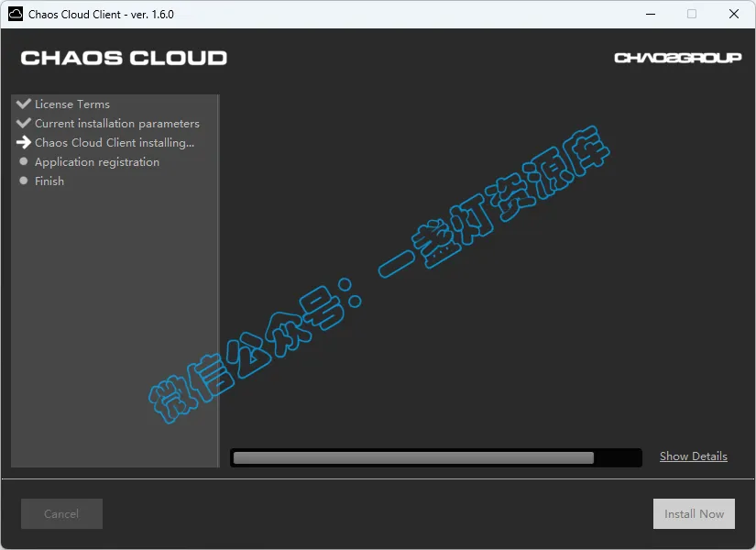Click the Show Details link
756x550 pixels.
(x=694, y=456)
